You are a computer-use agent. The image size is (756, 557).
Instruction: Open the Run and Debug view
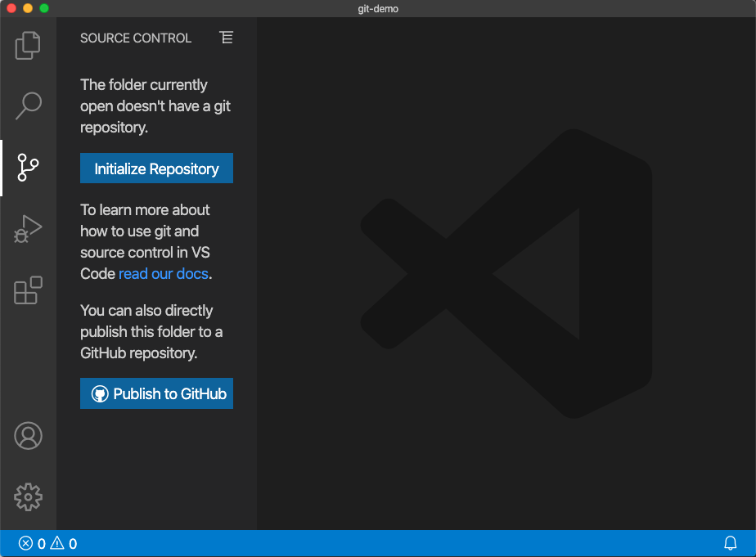click(28, 230)
